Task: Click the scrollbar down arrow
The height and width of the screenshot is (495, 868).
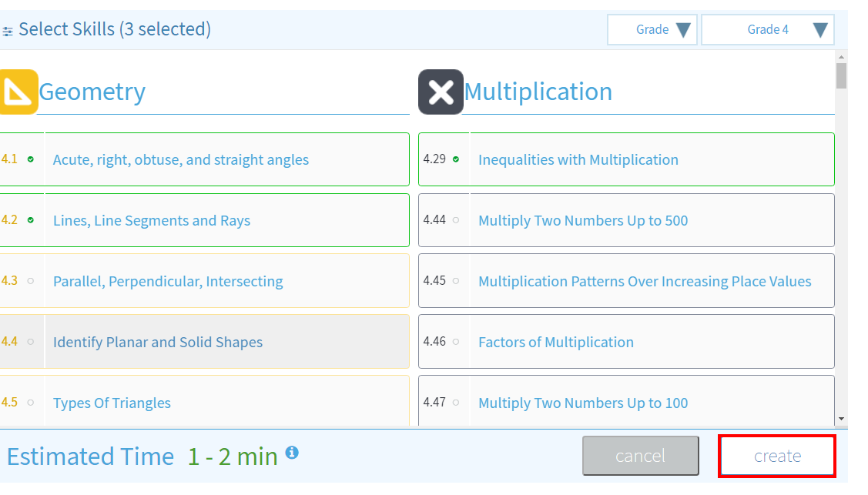Action: tap(841, 419)
